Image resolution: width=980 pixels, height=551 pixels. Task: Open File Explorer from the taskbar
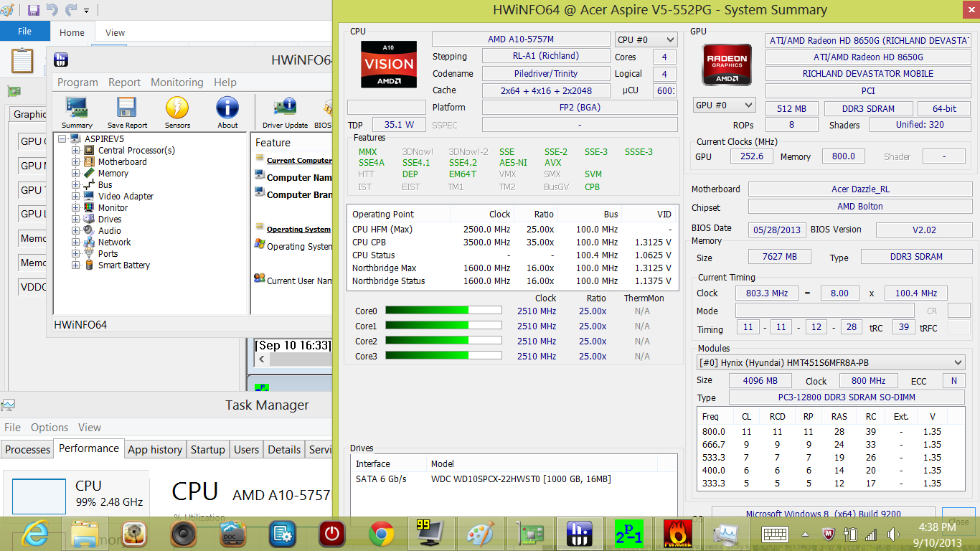click(85, 534)
